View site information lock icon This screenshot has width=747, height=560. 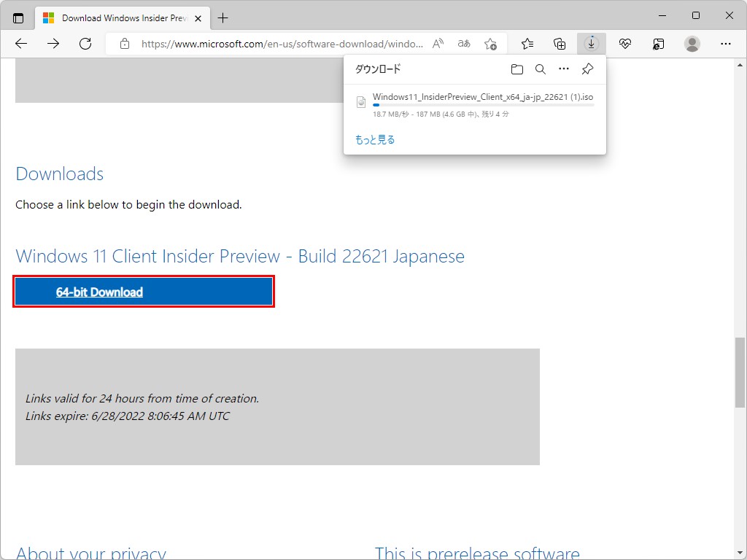pos(125,44)
